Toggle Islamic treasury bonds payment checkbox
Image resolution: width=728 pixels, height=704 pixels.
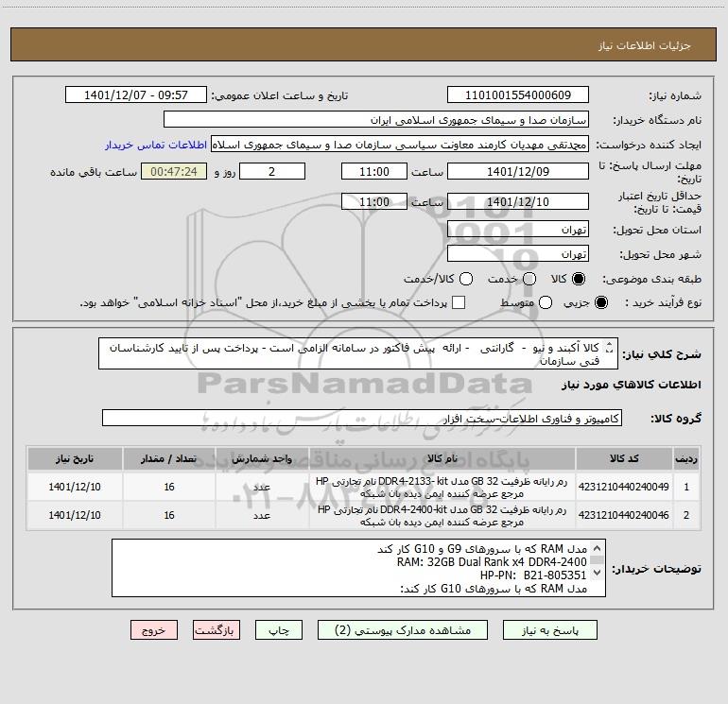(459, 302)
